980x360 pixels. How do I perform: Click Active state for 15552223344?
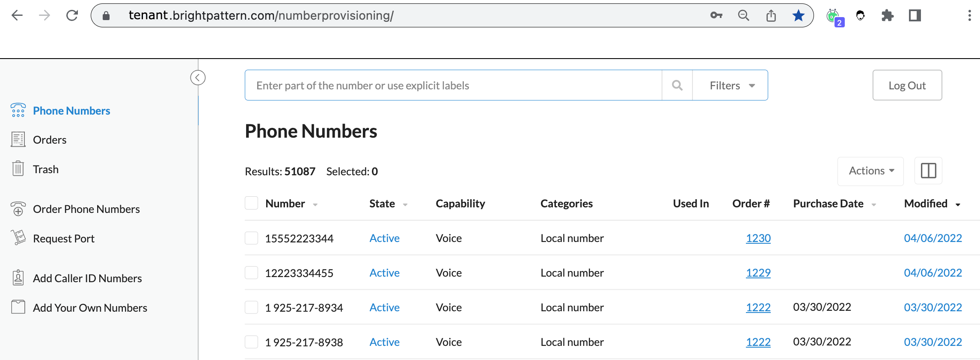(384, 238)
